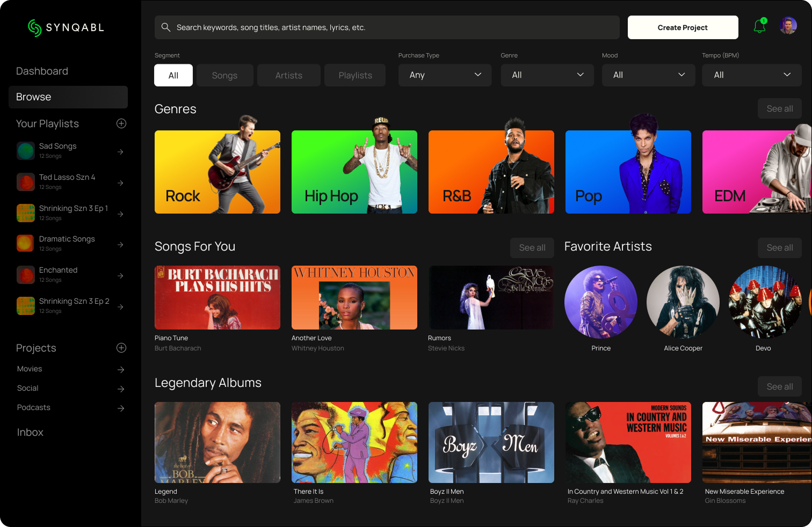The image size is (812, 527).
Task: Open the Genre dropdown
Action: click(x=547, y=75)
